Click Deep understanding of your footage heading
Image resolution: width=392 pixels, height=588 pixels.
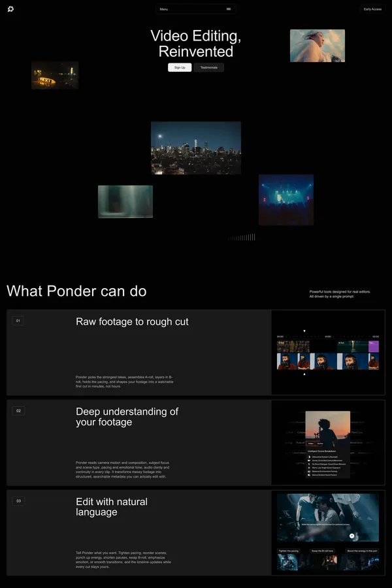click(x=127, y=417)
